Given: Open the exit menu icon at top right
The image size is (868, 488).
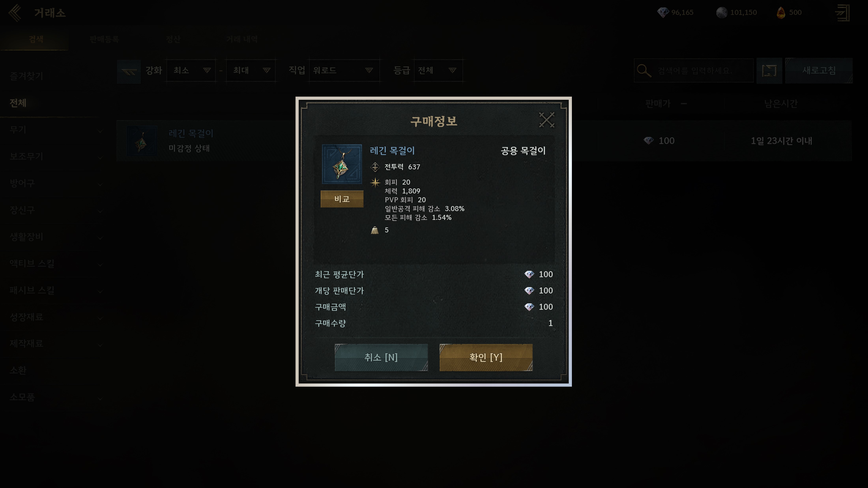Looking at the screenshot, I should (842, 13).
